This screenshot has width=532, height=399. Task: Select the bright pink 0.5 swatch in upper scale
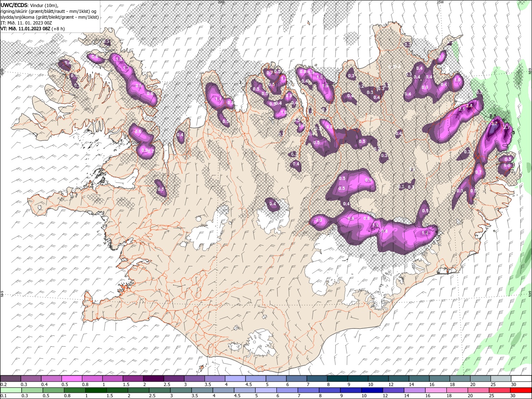tap(71, 378)
